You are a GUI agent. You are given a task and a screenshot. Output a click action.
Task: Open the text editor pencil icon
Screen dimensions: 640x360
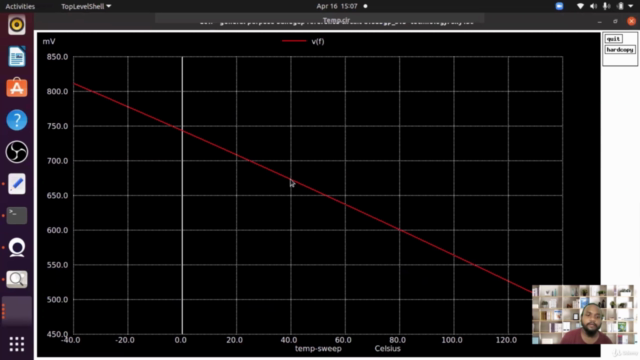coord(17,184)
